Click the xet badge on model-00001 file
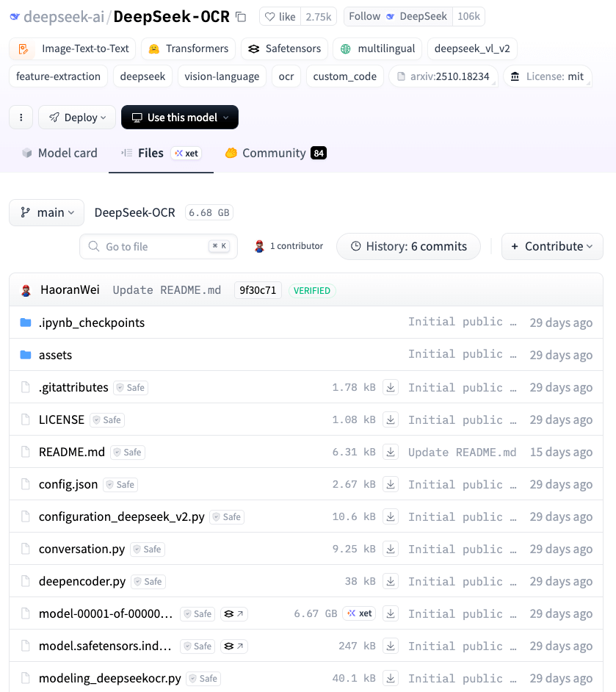Image resolution: width=616 pixels, height=692 pixels. [358, 613]
